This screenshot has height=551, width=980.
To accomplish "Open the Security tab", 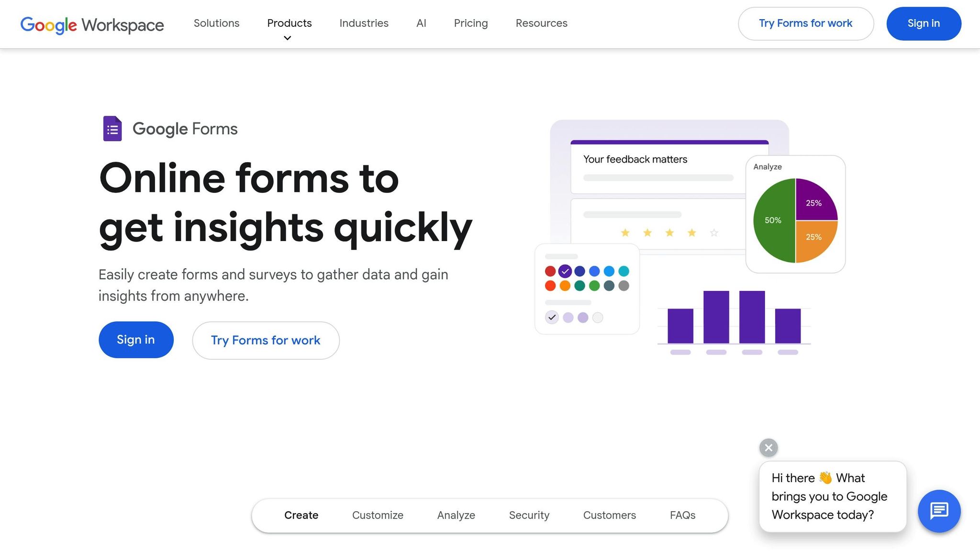I will [x=529, y=515].
